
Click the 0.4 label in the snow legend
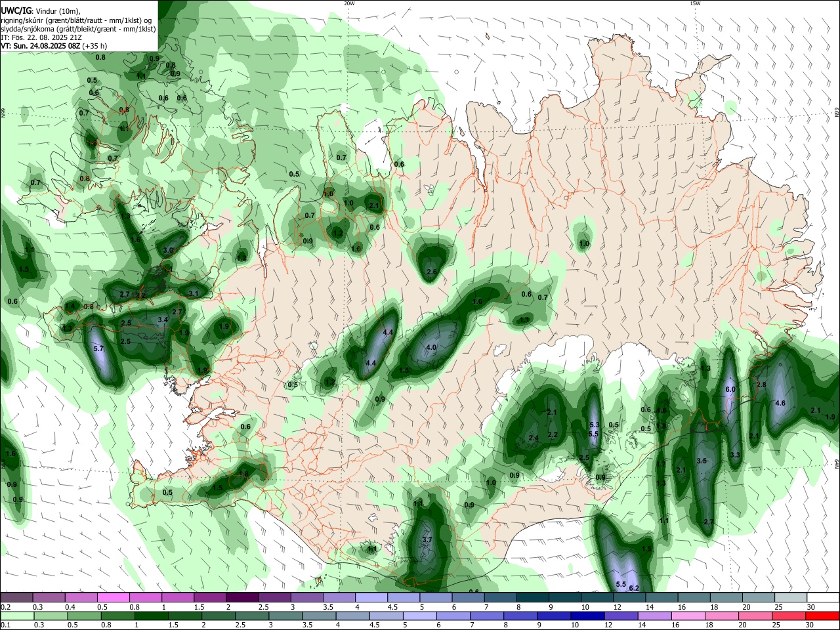click(x=70, y=607)
